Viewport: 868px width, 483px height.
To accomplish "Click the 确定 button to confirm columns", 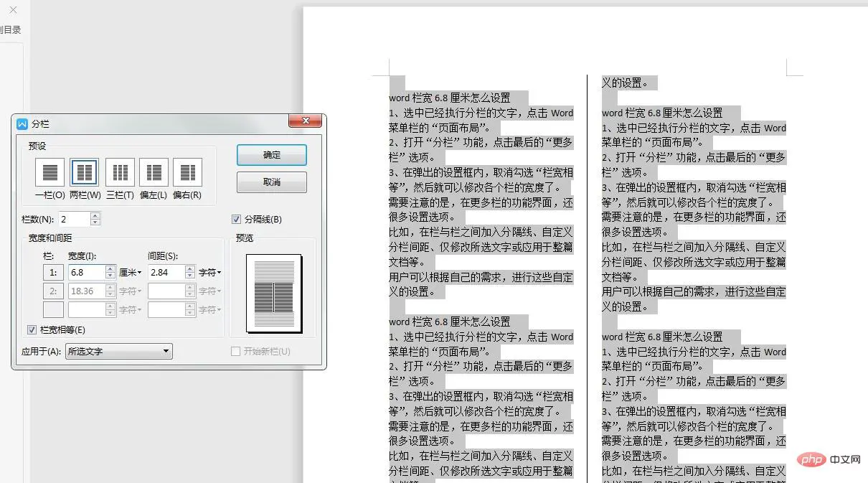I will click(x=272, y=155).
